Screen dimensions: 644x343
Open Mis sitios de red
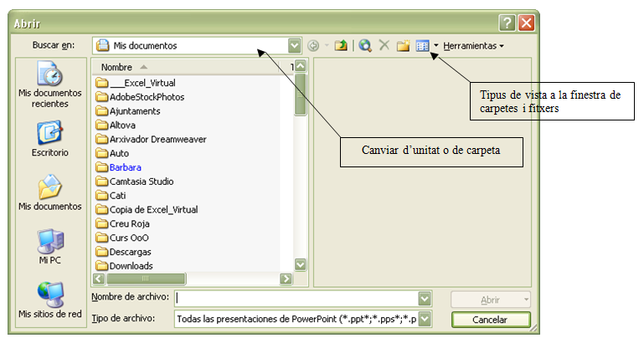click(x=50, y=300)
